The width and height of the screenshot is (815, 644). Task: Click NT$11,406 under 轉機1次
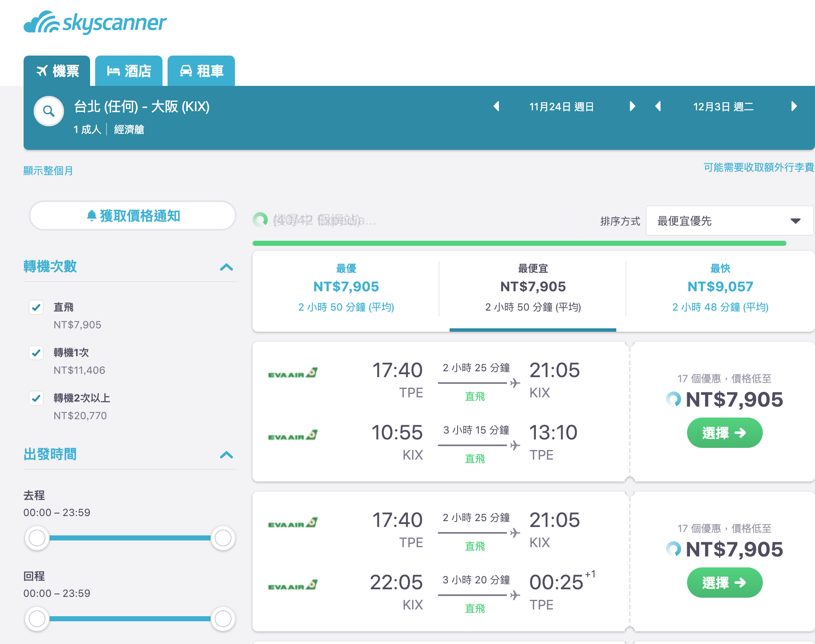point(79,370)
